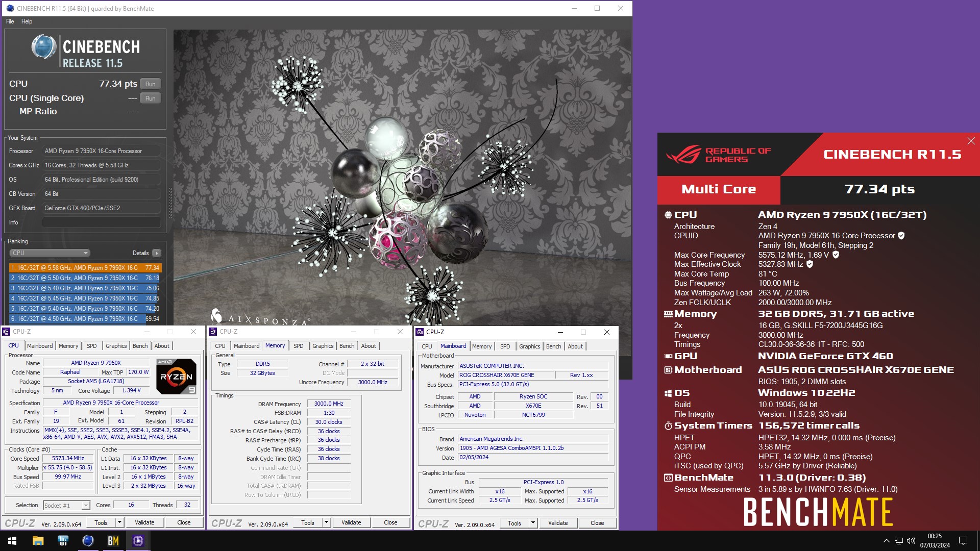Screen dimensions: 980x551
Task: Open the Windows Start menu
Action: [12, 541]
